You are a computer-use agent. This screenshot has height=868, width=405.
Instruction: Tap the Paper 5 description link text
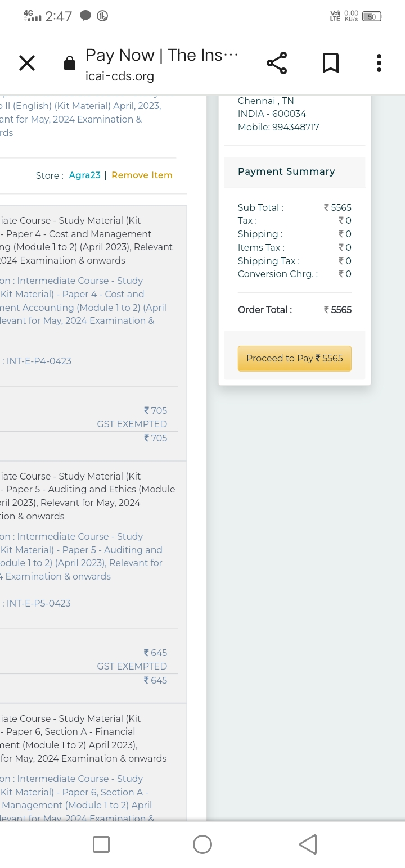point(82,557)
